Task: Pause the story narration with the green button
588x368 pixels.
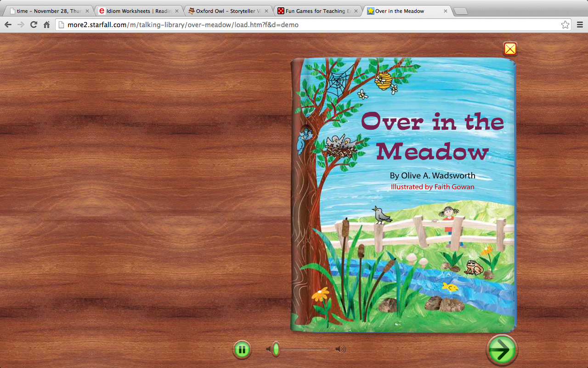Action: pos(242,350)
